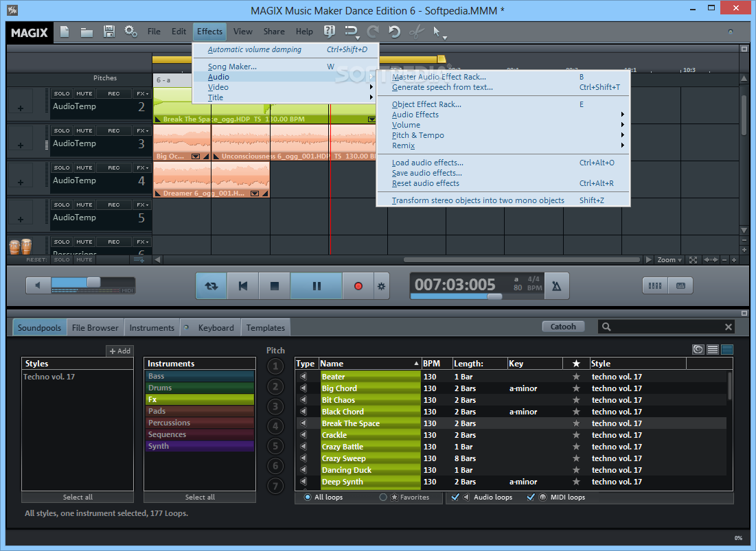Open playback settings gear in transport
This screenshot has width=756, height=551.
pos(381,286)
